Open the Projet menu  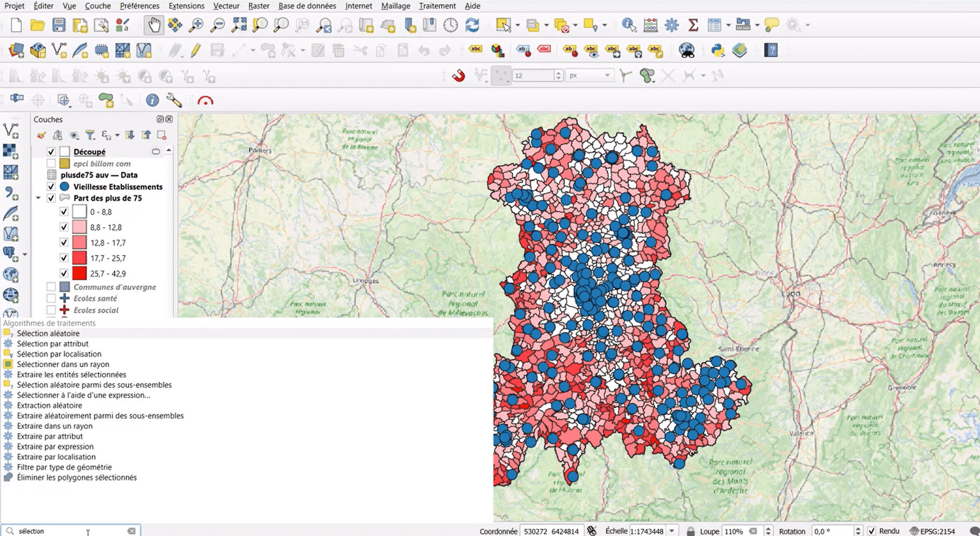(x=15, y=6)
